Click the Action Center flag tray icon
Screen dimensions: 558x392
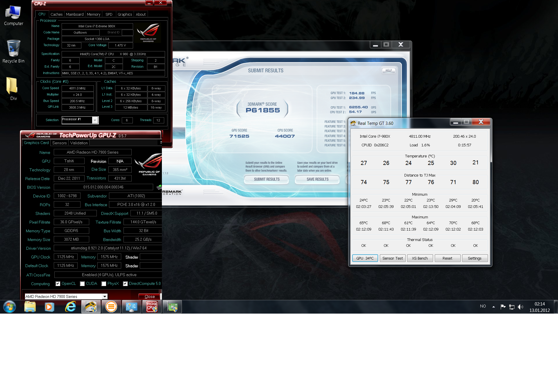pos(503,307)
